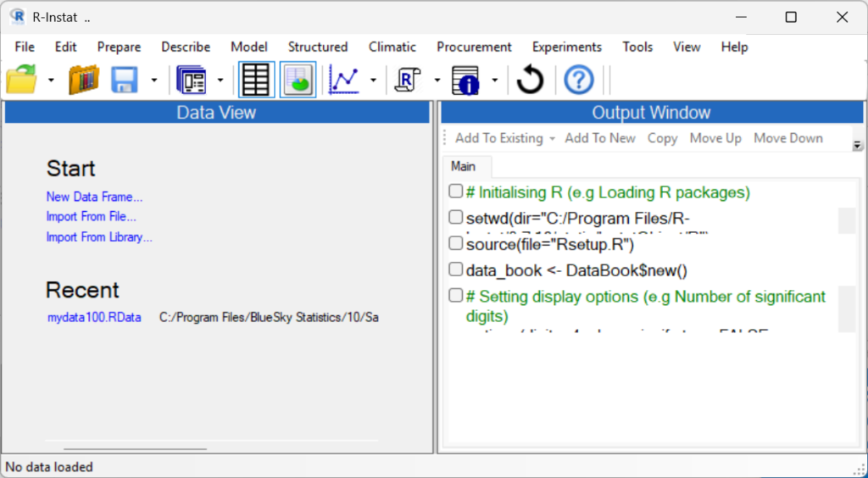Viewport: 868px width, 478px height.
Task: Click the blue question mark help icon
Action: pos(579,81)
